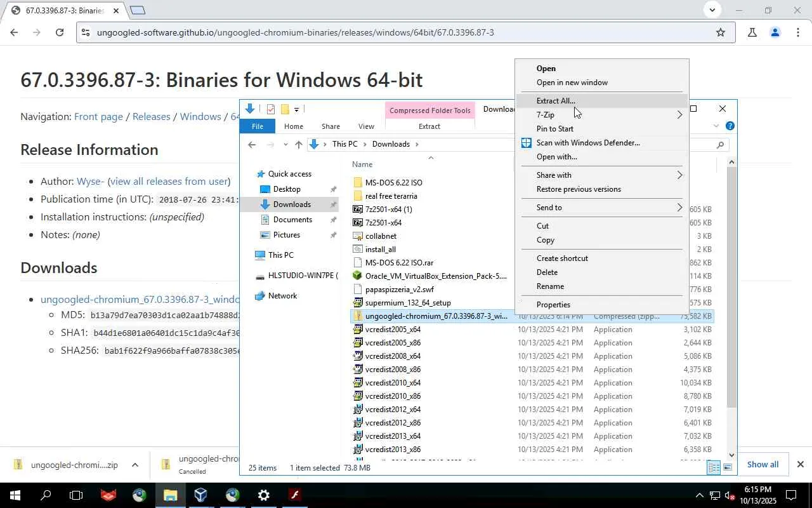The image size is (812, 508).
Task: Open the notification center icon
Action: tap(791, 495)
